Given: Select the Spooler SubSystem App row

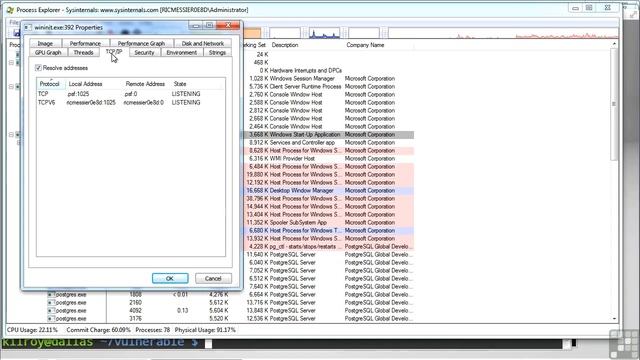Looking at the screenshot, I should pyautogui.click(x=329, y=222).
